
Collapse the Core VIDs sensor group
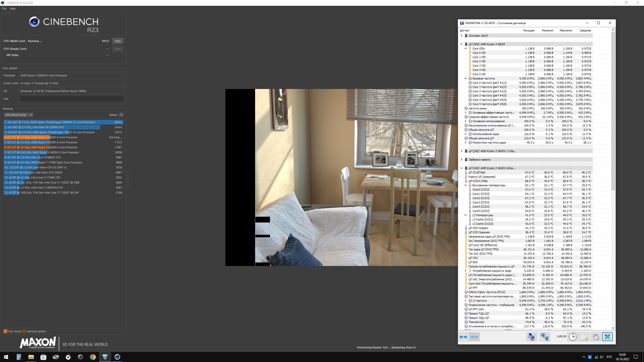tap(465, 49)
